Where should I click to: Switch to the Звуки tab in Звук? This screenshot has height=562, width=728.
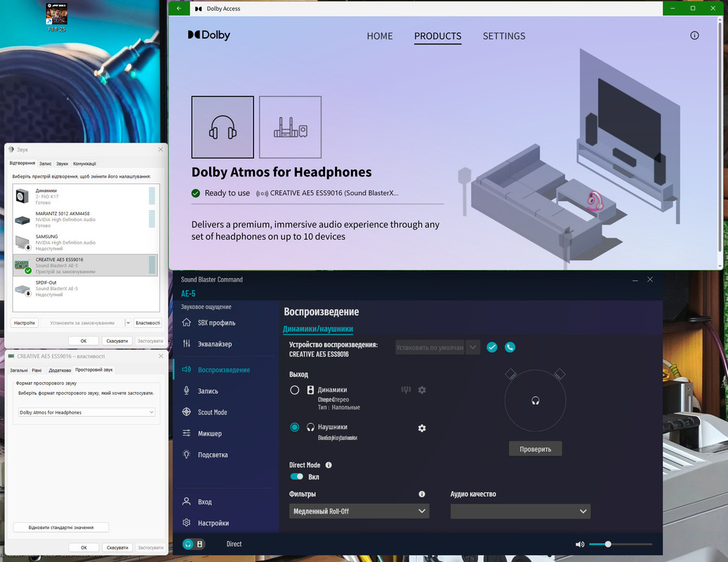(62, 164)
